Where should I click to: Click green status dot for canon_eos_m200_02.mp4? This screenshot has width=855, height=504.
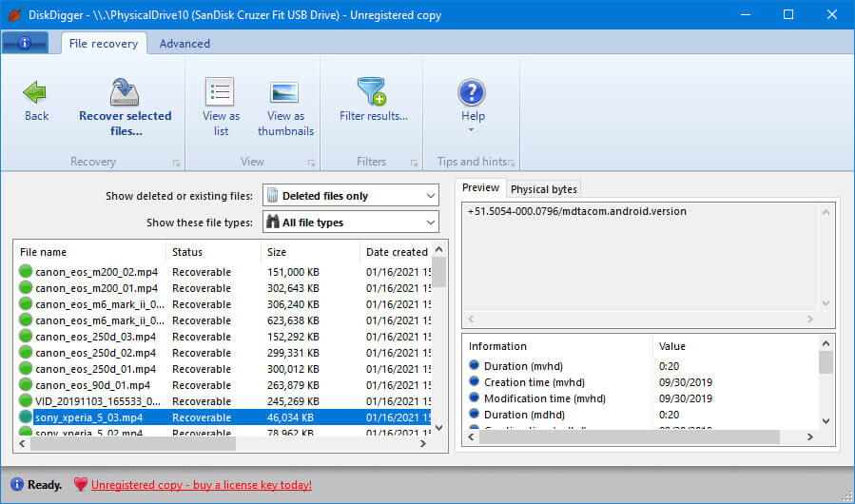pyautogui.click(x=25, y=271)
